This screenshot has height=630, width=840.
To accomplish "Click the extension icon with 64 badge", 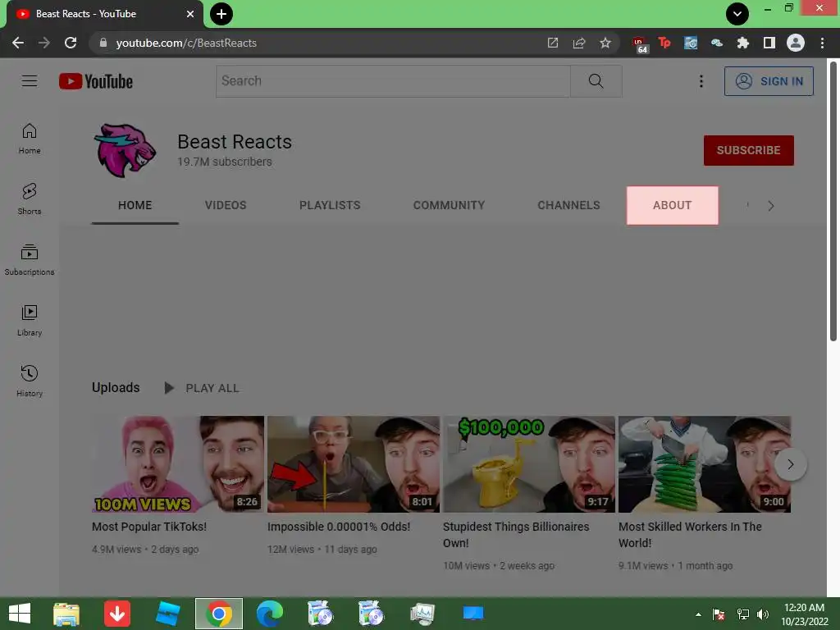I will pyautogui.click(x=640, y=45).
